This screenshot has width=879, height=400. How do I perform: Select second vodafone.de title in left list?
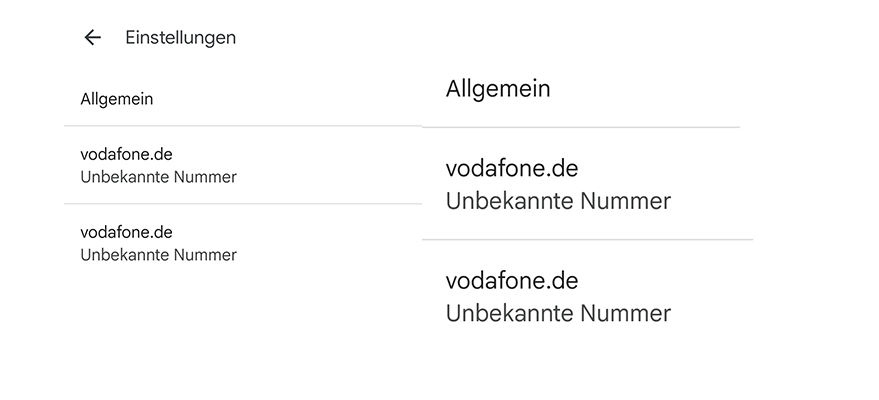[x=126, y=232]
